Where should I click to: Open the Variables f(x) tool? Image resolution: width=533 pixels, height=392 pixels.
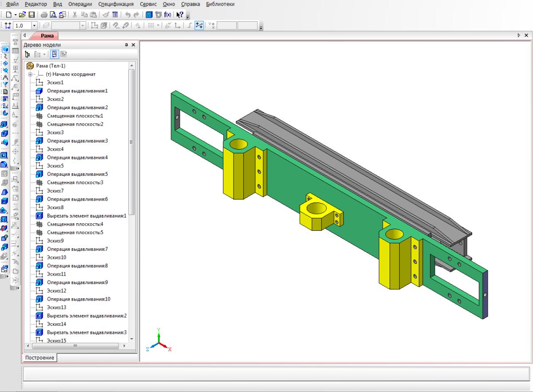167,15
